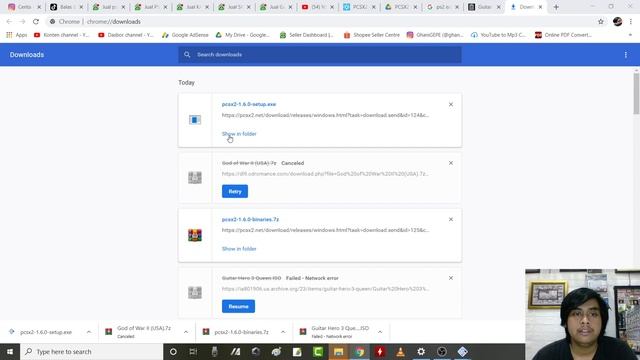Show more bookmarks with the overflow chevron
This screenshot has height=360, width=640.
point(630,35)
